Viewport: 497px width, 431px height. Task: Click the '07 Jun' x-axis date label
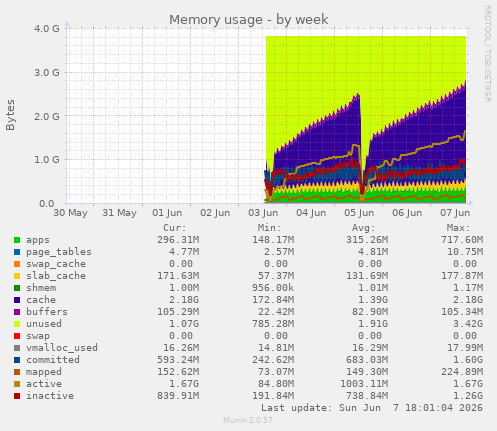click(455, 213)
